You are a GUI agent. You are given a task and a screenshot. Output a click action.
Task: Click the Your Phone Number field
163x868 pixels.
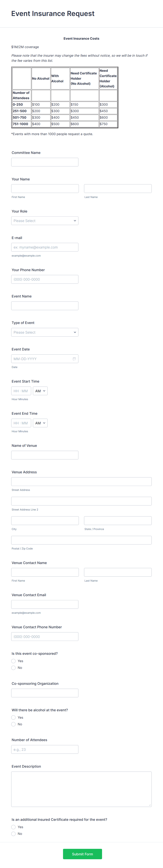click(45, 279)
